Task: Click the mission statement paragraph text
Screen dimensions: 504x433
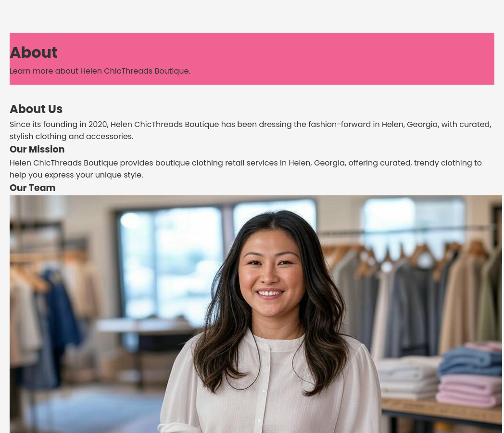Action: pos(246,169)
